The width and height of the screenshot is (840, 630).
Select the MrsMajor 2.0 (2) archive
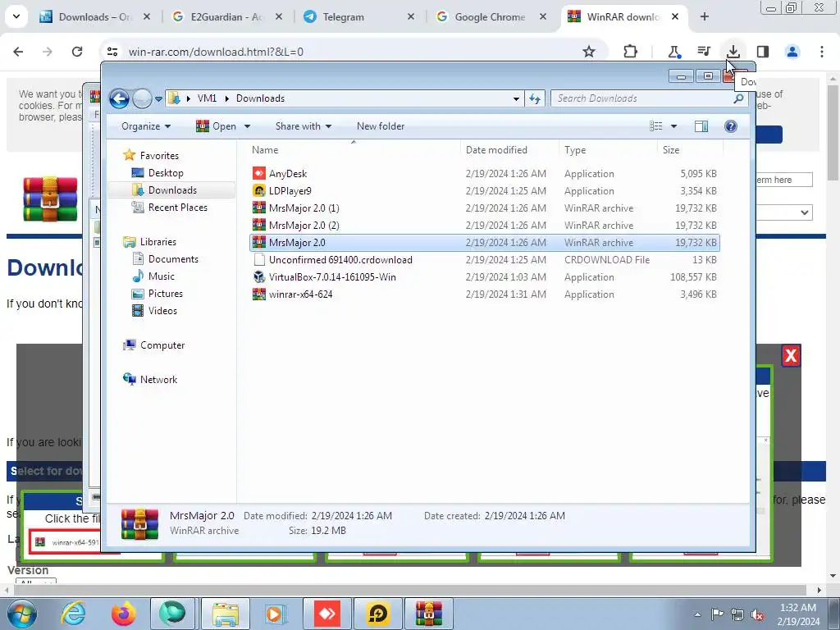click(x=304, y=225)
